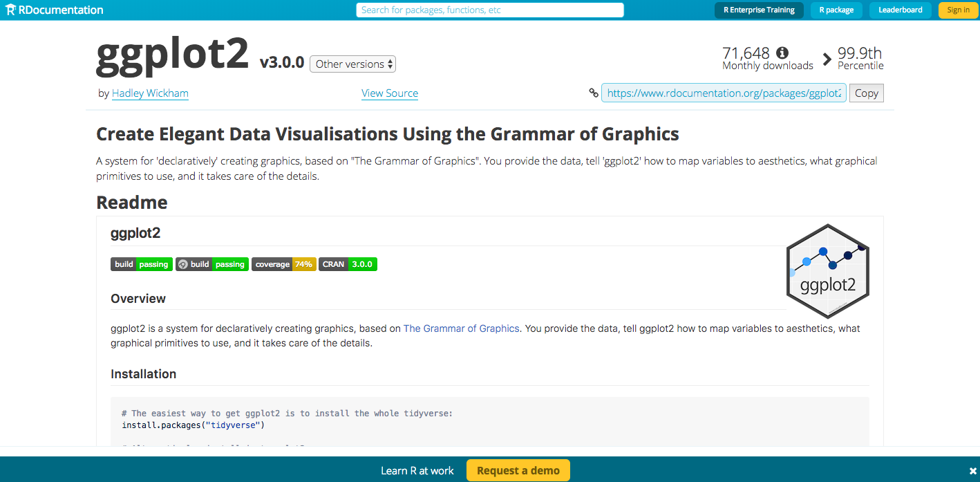Click the percentile chevron arrow

(827, 59)
